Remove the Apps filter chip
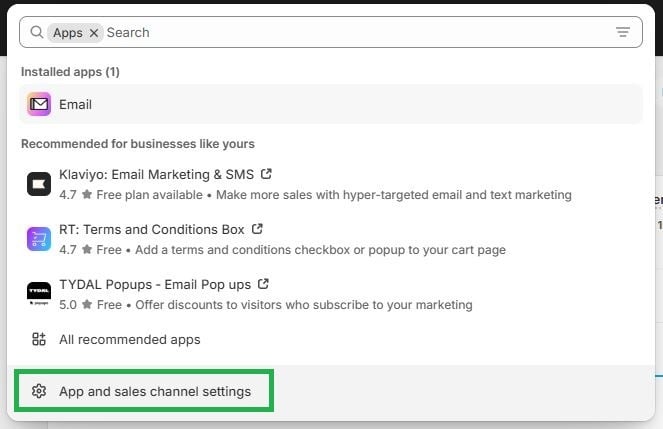The width and height of the screenshot is (663, 429). click(94, 33)
